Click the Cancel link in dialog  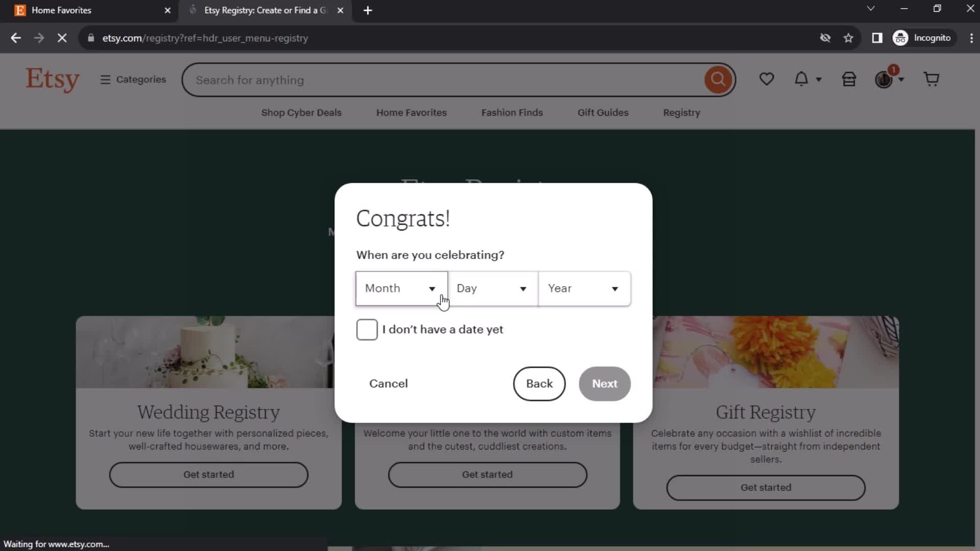389,384
